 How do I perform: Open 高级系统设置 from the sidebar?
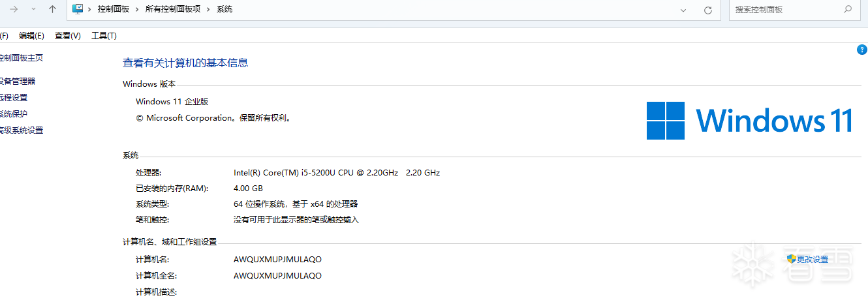[21, 130]
